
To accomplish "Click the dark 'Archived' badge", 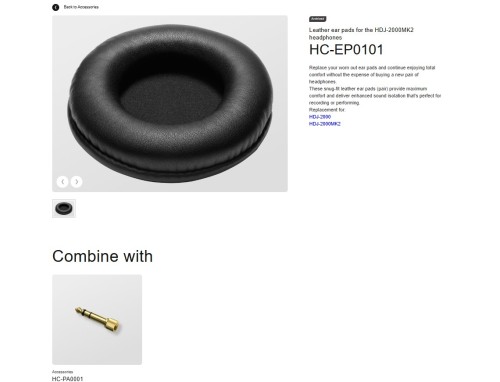I will tap(318, 19).
